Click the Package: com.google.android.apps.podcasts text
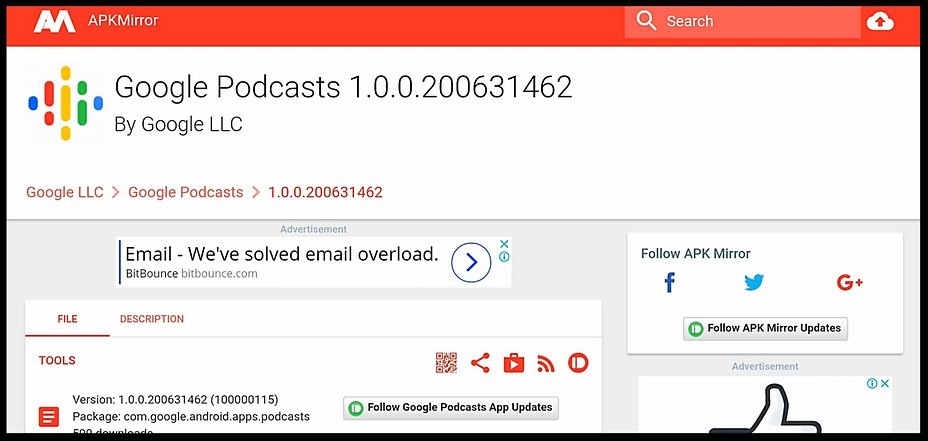This screenshot has width=928, height=441. coord(191,417)
